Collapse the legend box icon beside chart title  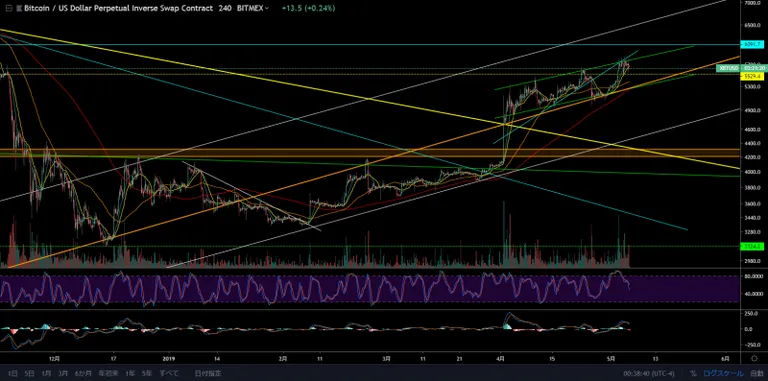click(5, 8)
